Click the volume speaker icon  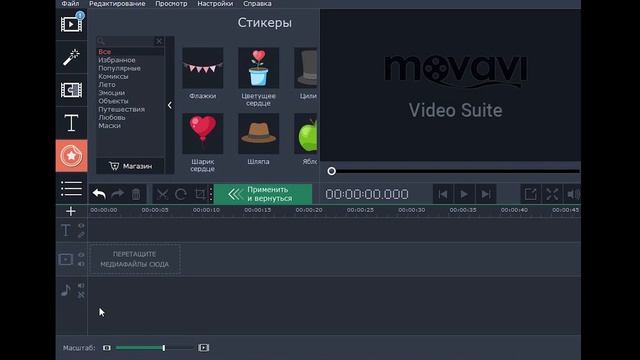tap(573, 194)
